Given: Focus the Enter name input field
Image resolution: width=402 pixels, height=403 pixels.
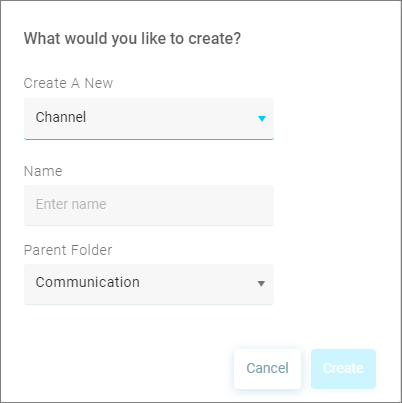Looking at the screenshot, I should coord(149,205).
